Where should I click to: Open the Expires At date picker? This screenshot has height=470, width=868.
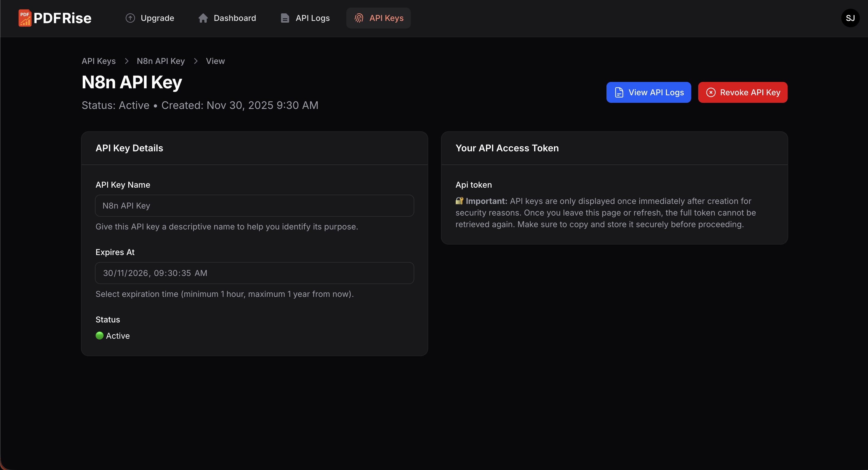(254, 273)
